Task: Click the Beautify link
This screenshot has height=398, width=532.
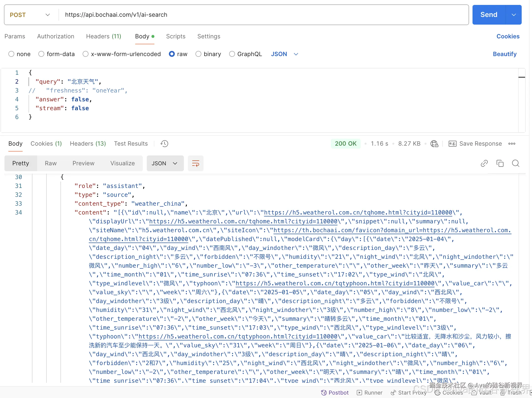Action: tap(504, 54)
